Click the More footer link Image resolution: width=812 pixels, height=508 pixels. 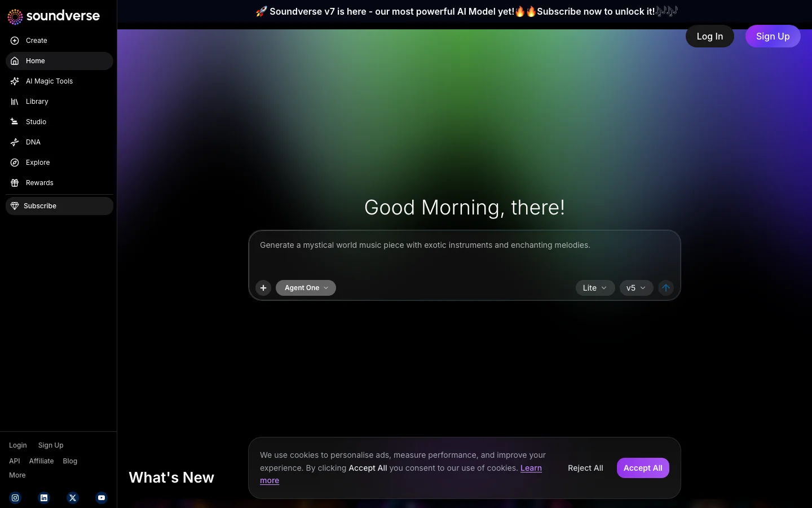17,475
